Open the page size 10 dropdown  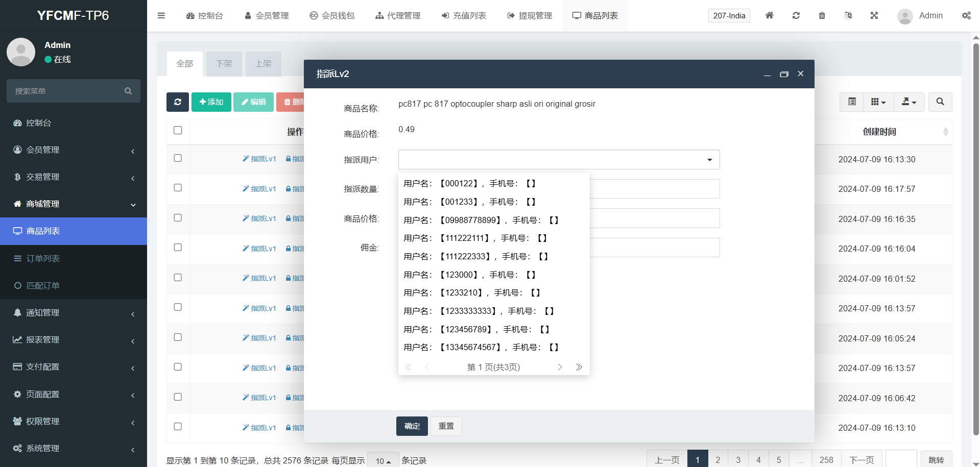[383, 460]
